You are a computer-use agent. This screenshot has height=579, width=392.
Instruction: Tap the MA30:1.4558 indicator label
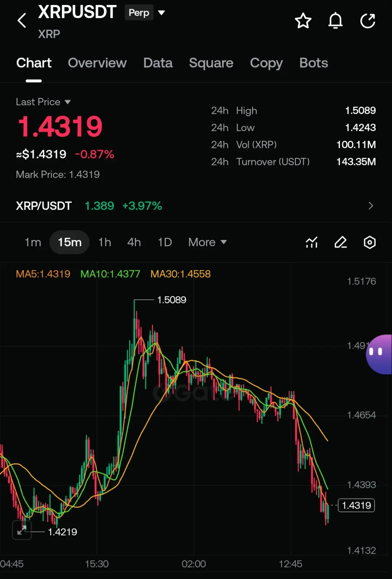click(x=181, y=274)
